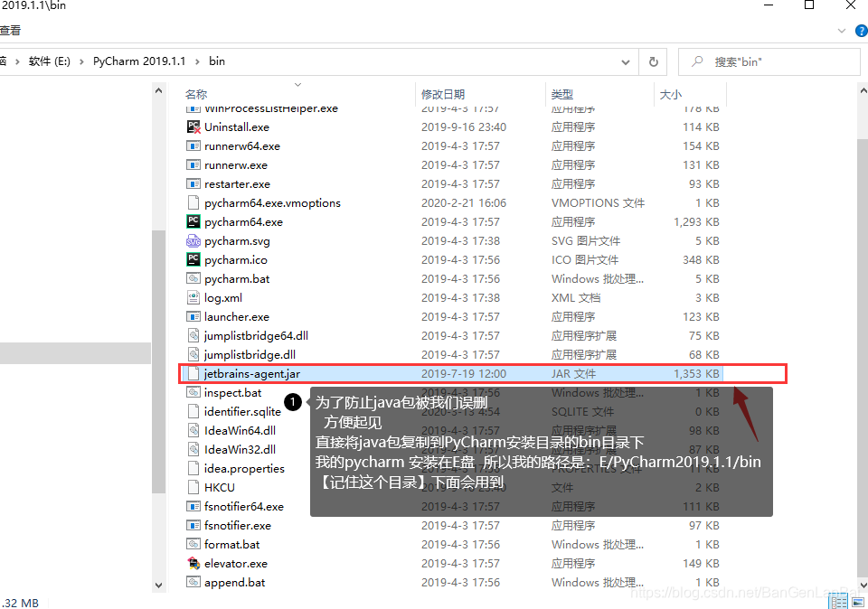Select the runnerw.exe file name
868x609 pixels.
coord(236,165)
